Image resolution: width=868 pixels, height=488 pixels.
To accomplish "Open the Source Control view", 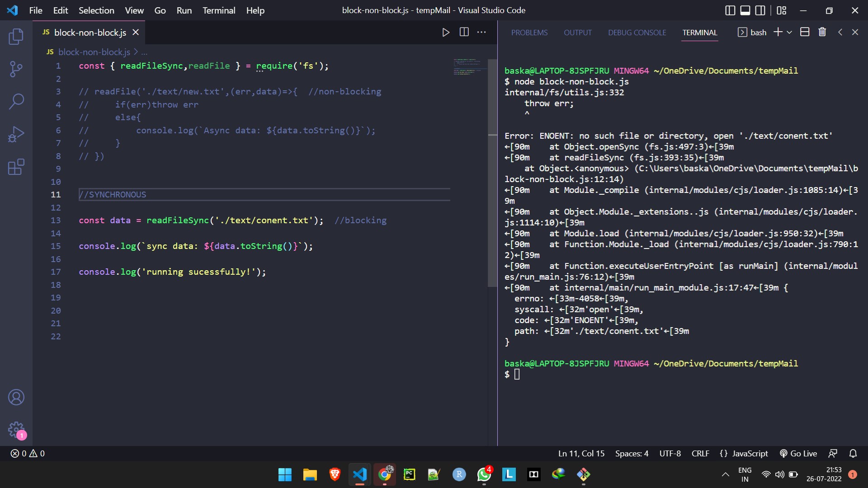I will [16, 69].
